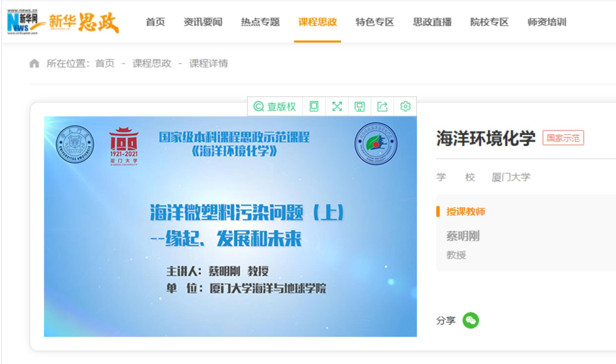616x364 pixels.
Task: Switch to 思政直播 section
Action: [x=432, y=22]
